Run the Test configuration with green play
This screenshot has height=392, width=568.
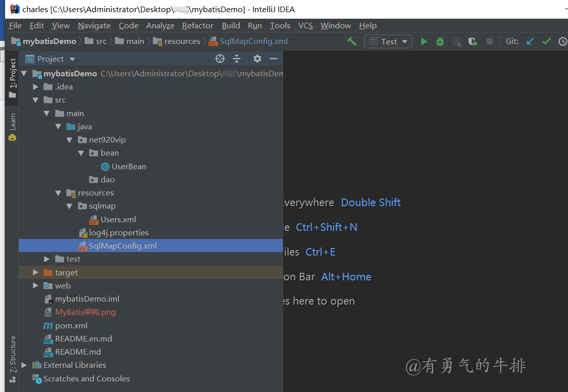(x=424, y=41)
